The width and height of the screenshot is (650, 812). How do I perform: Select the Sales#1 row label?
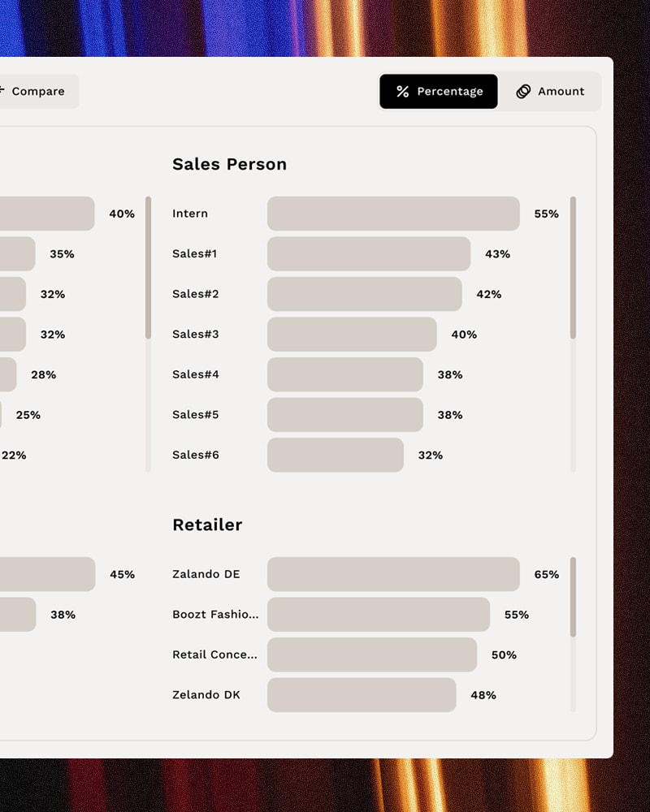194,254
